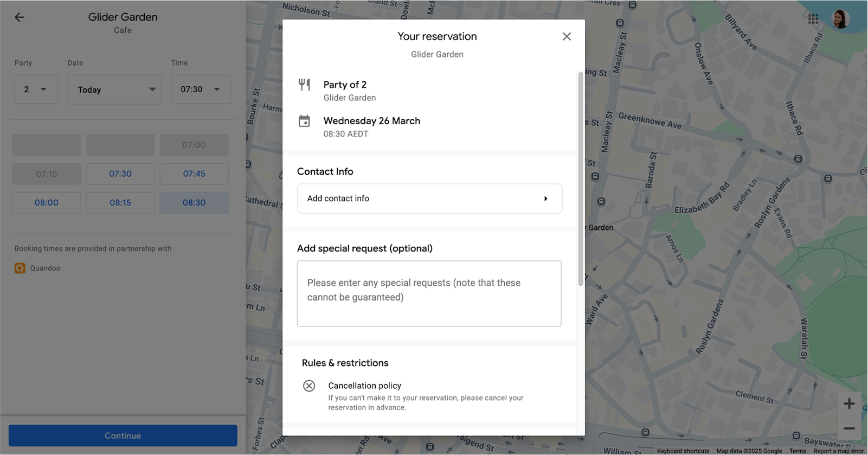Open the Terms link on the map

click(798, 451)
